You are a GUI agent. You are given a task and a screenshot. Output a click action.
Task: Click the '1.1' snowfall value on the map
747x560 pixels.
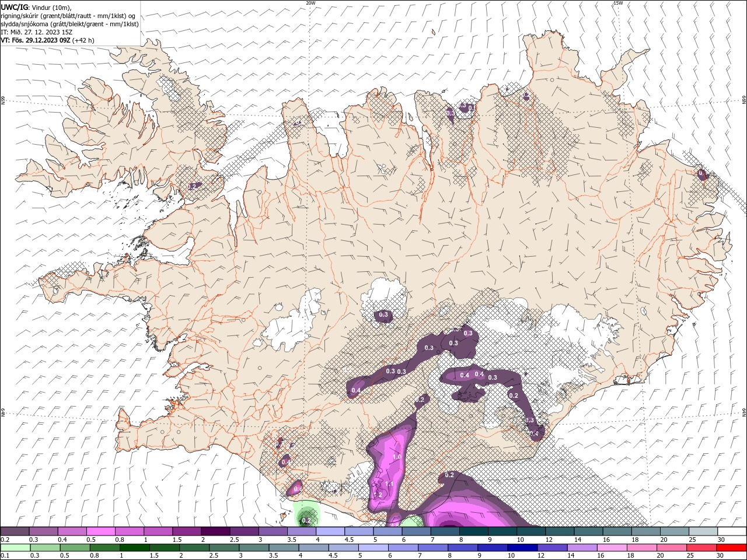389,484
